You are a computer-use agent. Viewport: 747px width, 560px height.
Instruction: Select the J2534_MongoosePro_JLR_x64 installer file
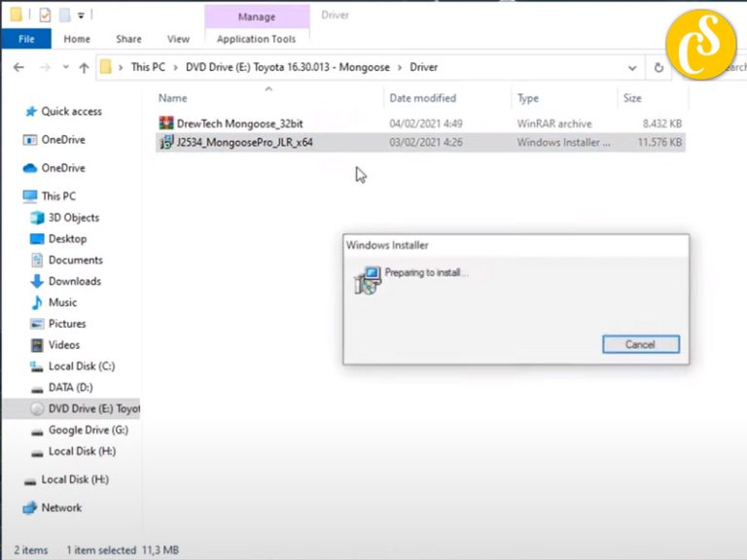[244, 142]
